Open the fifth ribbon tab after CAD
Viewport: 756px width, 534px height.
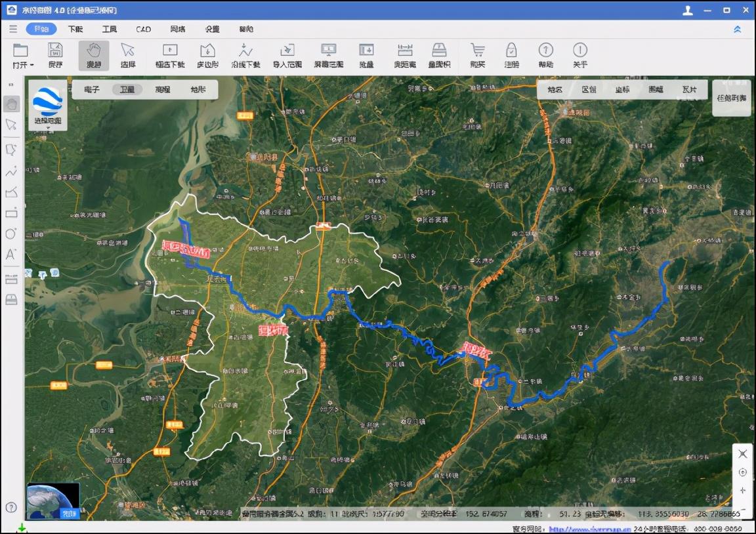(x=178, y=29)
